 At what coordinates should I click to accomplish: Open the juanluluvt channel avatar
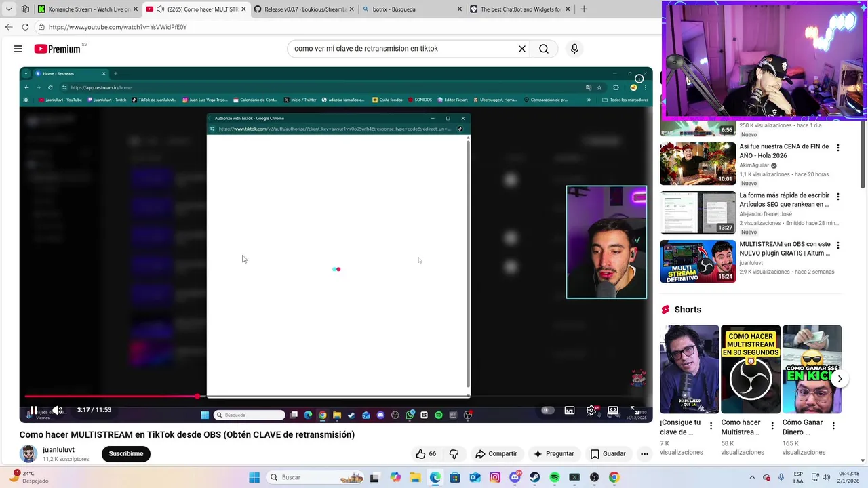[x=28, y=454]
